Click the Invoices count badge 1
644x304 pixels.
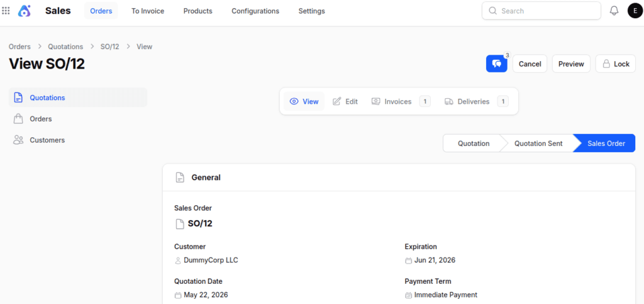tap(425, 101)
